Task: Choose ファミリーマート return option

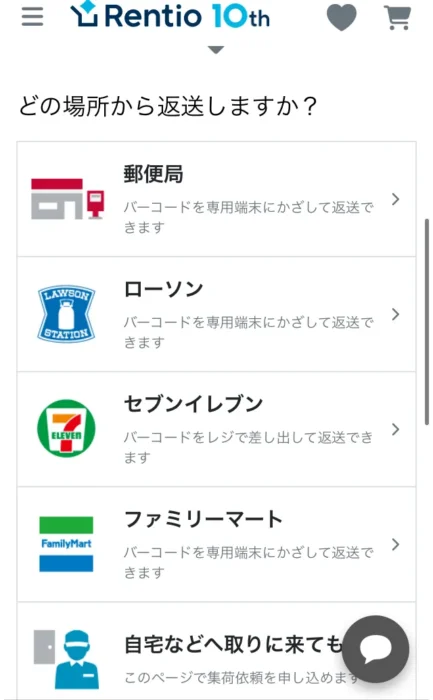Action: click(216, 544)
